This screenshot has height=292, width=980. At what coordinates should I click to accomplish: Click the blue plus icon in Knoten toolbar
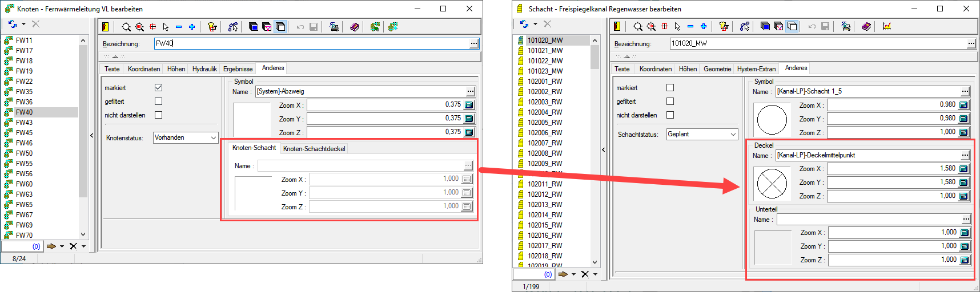click(192, 27)
